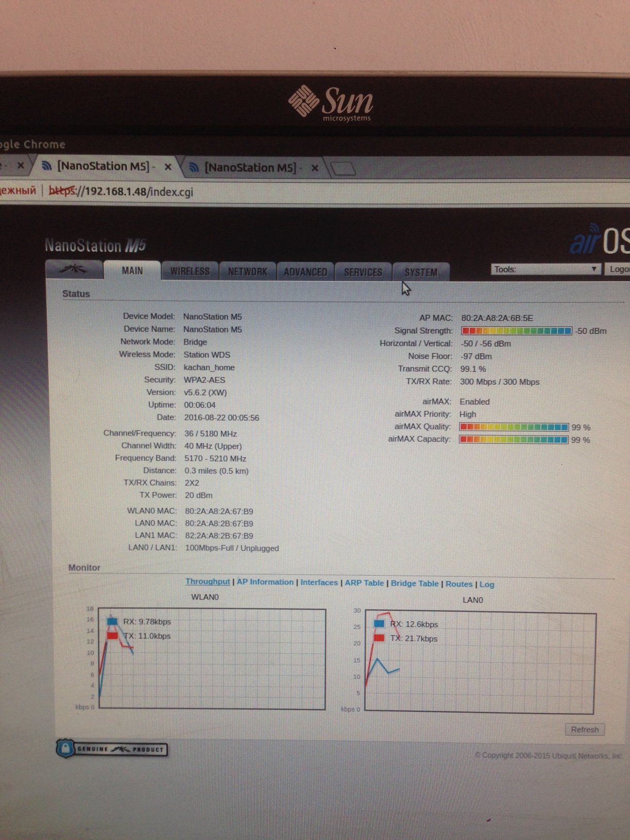The width and height of the screenshot is (630, 840).
Task: Click the blue RX legend square in WLAN0 chart
Action: click(112, 621)
